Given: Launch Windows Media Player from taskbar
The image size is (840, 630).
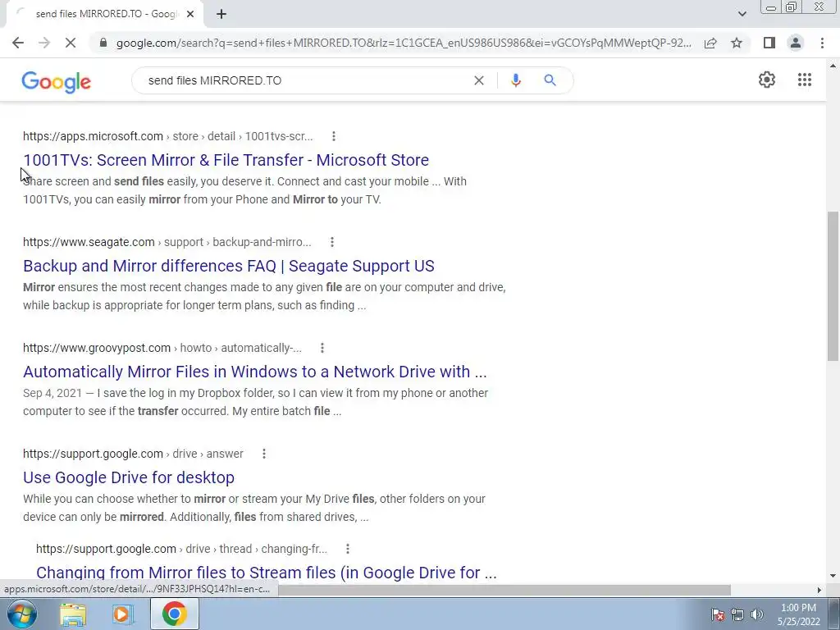Looking at the screenshot, I should pyautogui.click(x=123, y=614).
